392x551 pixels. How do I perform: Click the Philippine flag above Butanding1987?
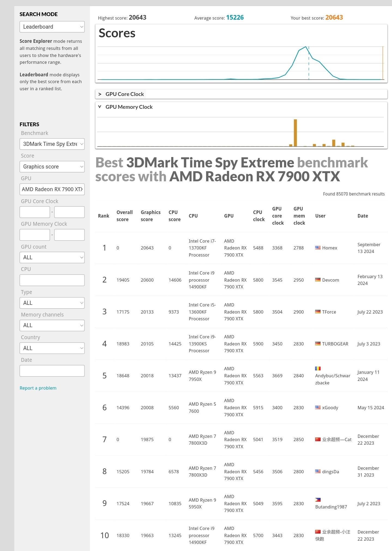pos(318,500)
